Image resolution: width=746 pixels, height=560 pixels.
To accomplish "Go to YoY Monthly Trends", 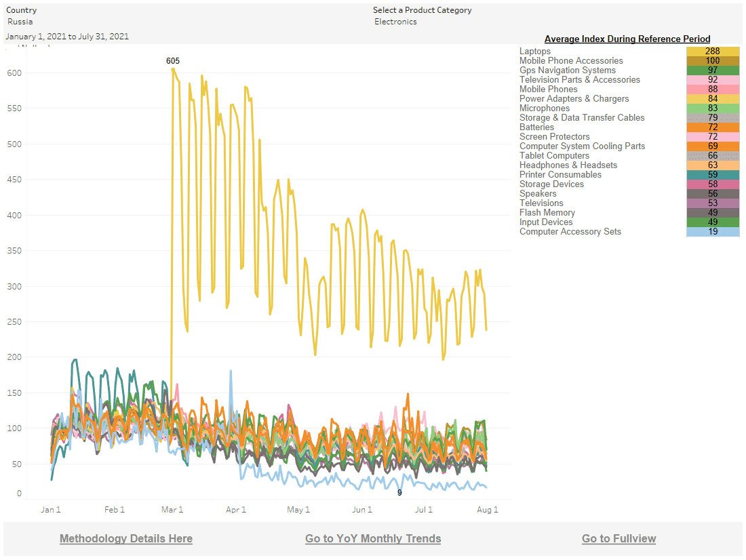I will [373, 538].
